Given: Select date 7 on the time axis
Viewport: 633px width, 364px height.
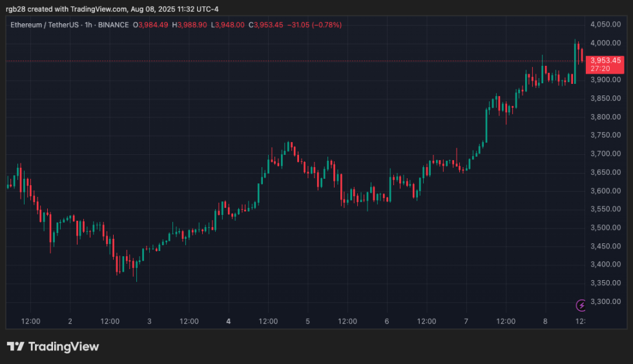Looking at the screenshot, I should pos(466,321).
